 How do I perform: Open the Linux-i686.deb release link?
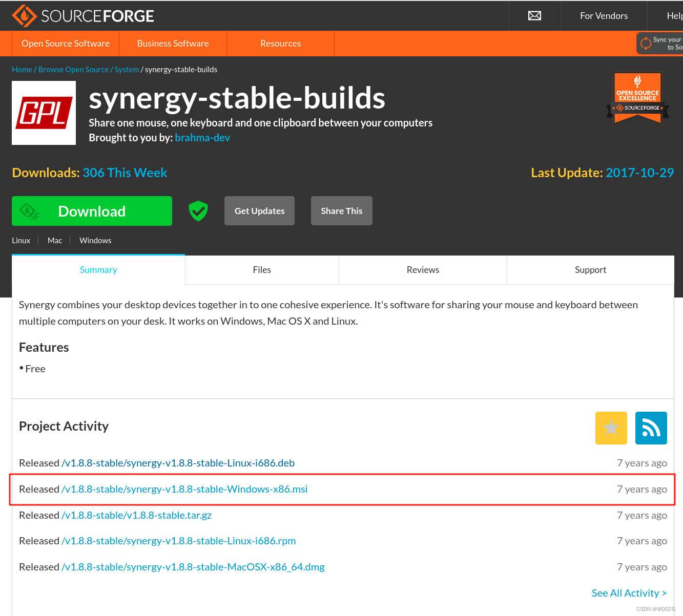click(x=178, y=463)
